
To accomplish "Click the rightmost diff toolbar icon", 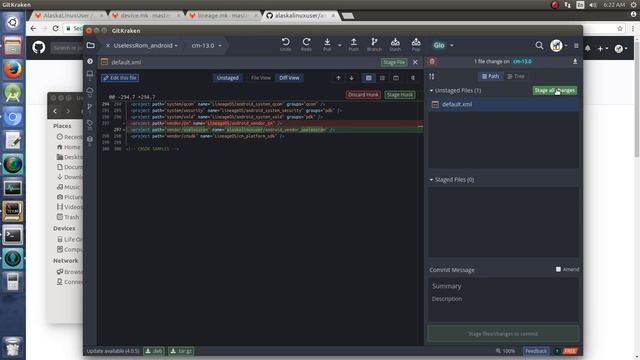I will 413,78.
